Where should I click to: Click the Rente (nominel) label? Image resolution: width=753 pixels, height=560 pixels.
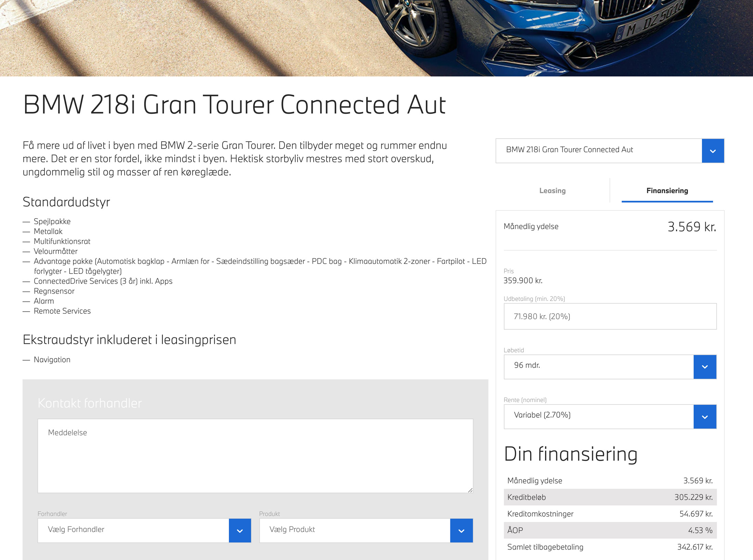pos(525,400)
